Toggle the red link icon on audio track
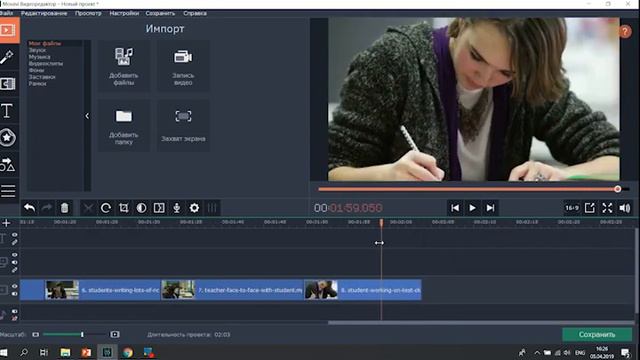 (x=15, y=318)
